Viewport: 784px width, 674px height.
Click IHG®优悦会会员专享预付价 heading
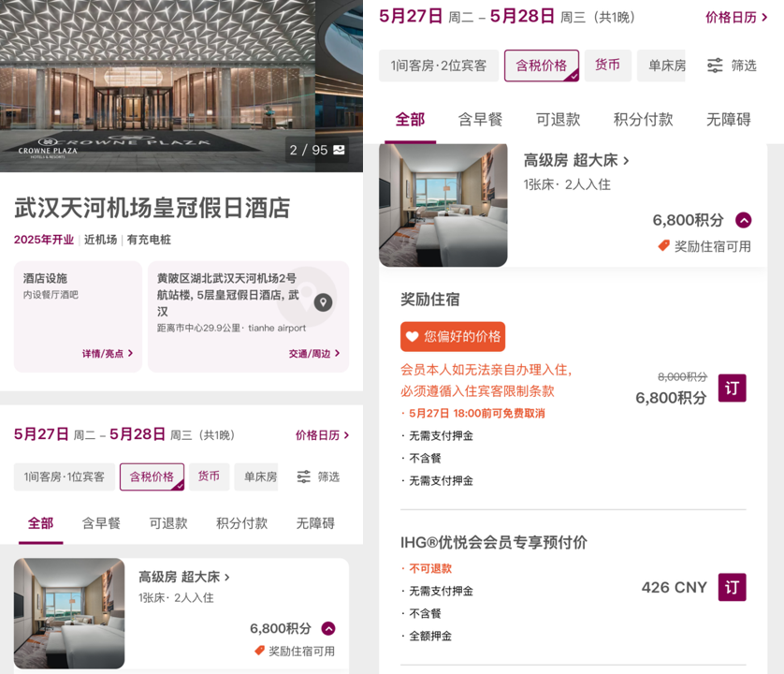[493, 542]
